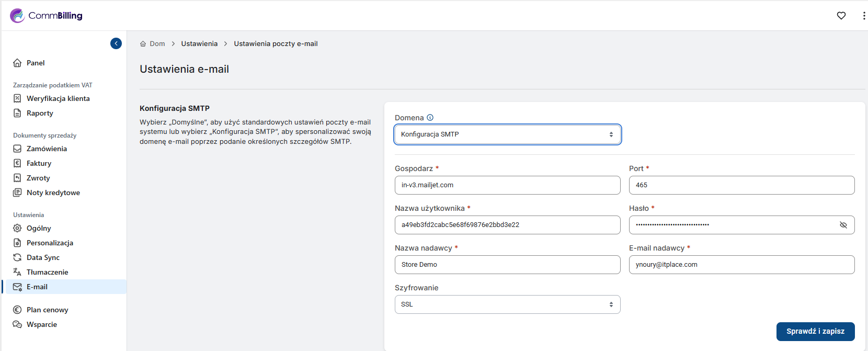Open the three-dot options menu
Viewport: 868px width, 351px height.
[863, 16]
